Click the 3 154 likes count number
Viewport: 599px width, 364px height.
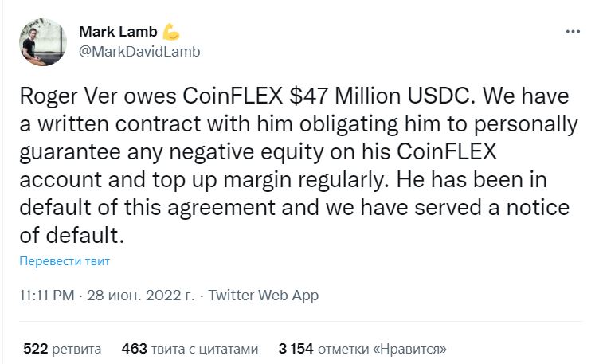click(x=296, y=349)
